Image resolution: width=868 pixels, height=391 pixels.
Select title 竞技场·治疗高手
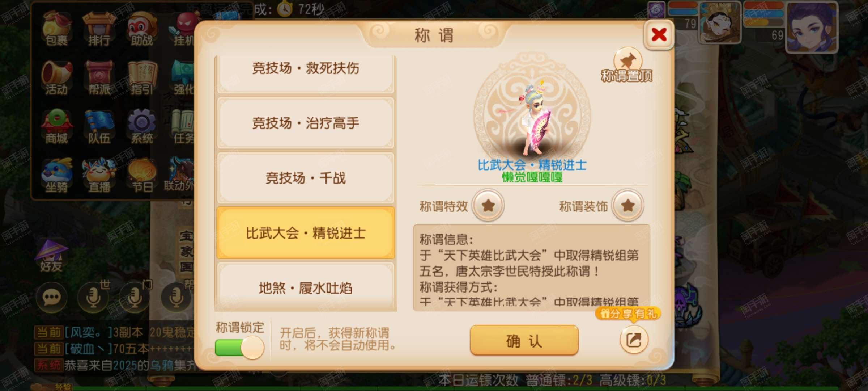306,123
